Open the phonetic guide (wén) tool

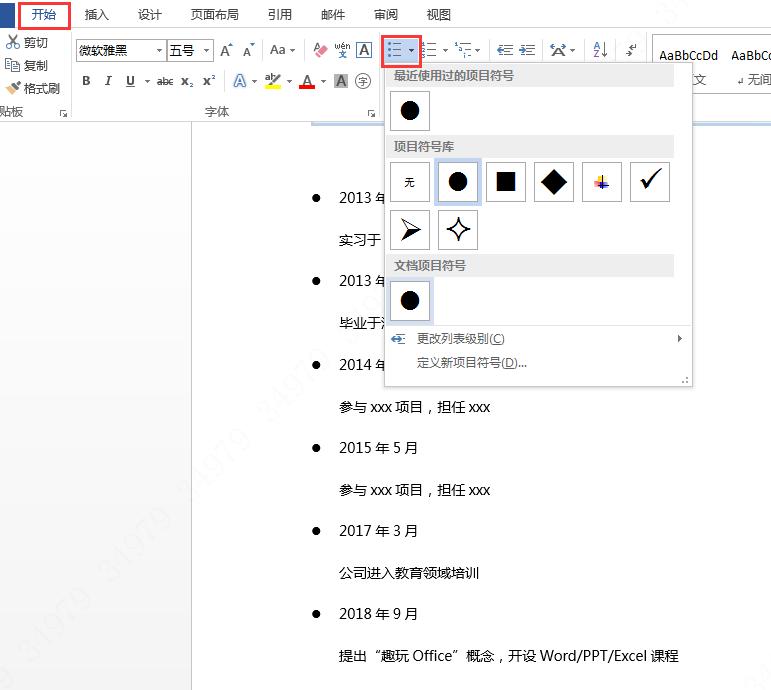pyautogui.click(x=342, y=50)
